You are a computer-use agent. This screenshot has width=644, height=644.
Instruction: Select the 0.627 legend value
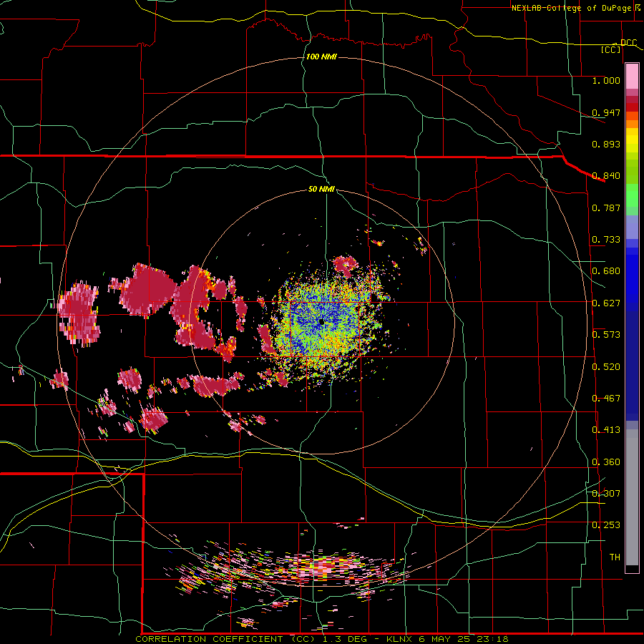[x=606, y=303]
